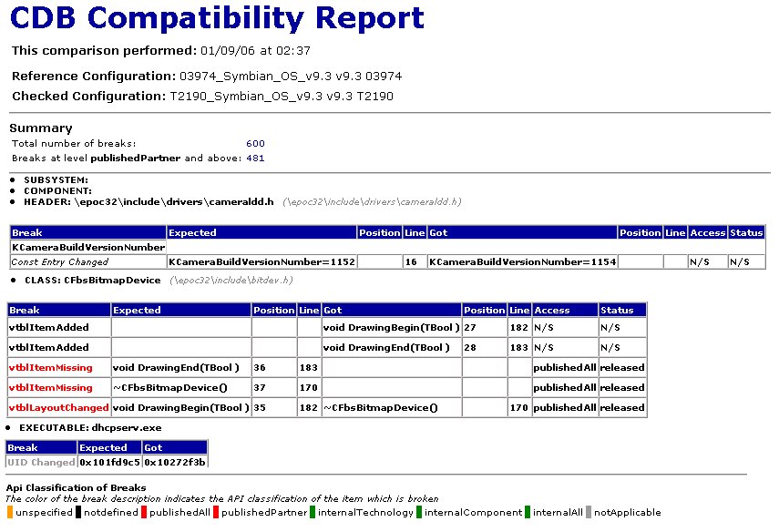
Task: Click the Summary heading
Action: click(41, 128)
